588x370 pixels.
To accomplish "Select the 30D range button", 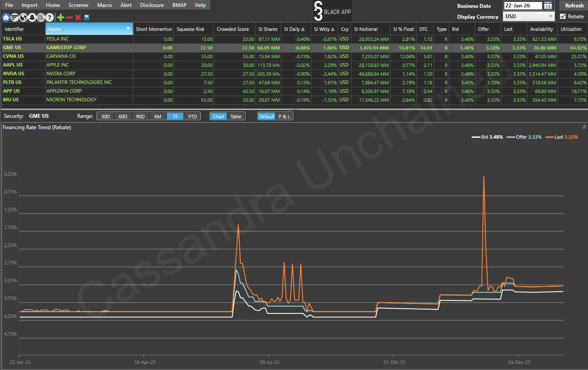I will click(x=106, y=116).
